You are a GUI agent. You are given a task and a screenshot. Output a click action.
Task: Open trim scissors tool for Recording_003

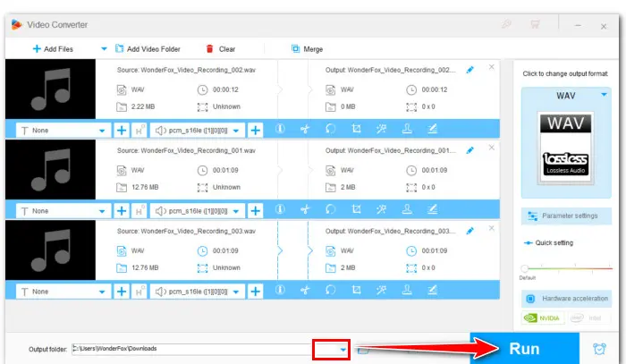pos(305,290)
